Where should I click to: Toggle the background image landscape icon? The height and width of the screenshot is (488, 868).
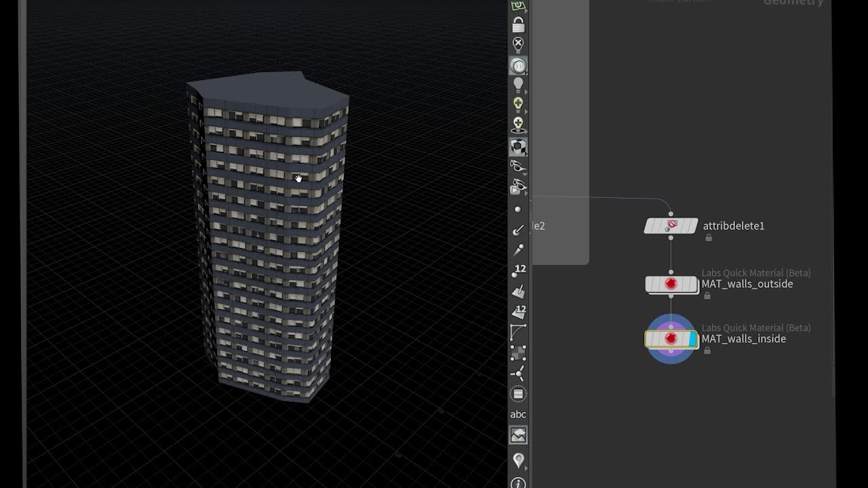(x=518, y=435)
